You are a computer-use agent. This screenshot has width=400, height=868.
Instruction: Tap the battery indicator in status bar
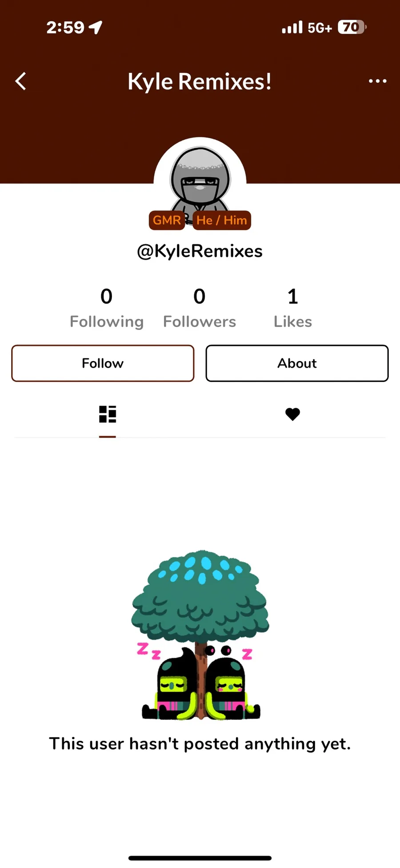coord(352,28)
